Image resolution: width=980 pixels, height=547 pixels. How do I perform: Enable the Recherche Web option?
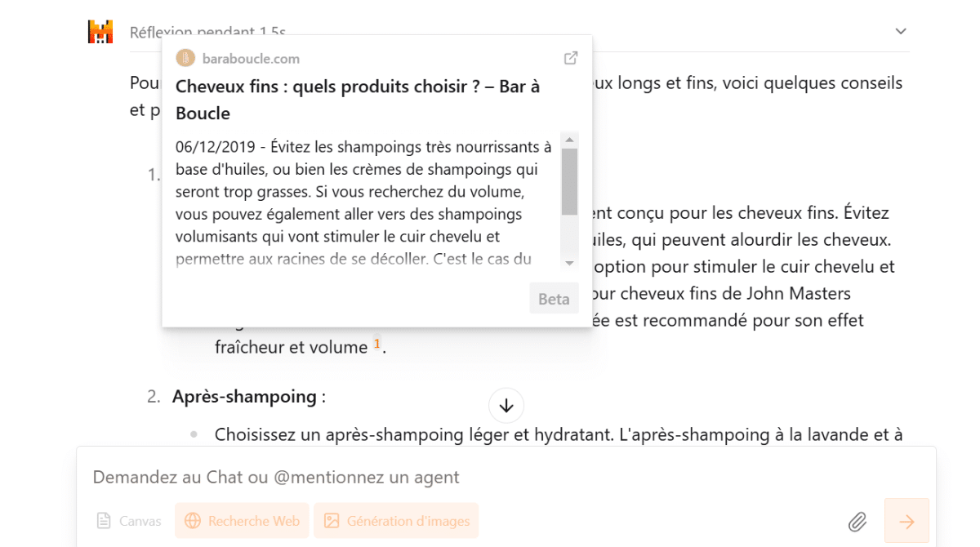(x=242, y=520)
